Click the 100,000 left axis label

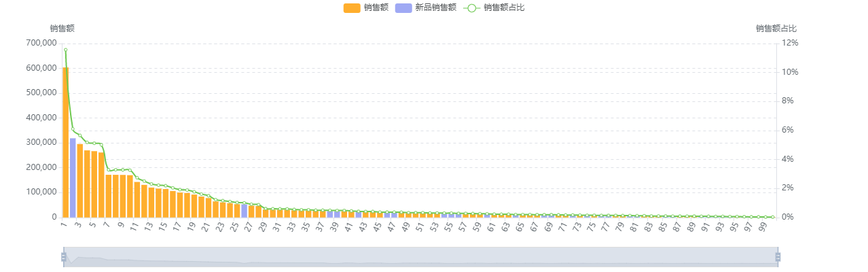[x=43, y=192]
